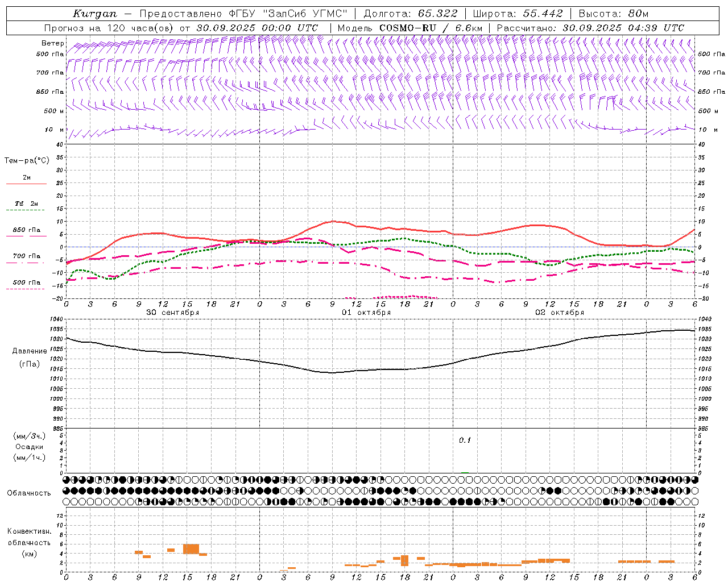Select the "(мм/3ч.)" precipitation unit label
Image resolution: width=728 pixels, height=582 pixels.
pos(30,436)
